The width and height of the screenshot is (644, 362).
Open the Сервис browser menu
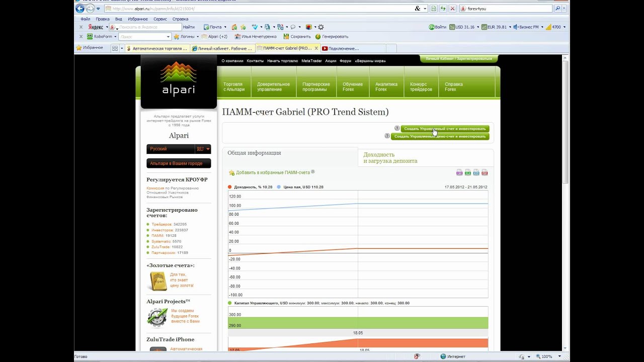(160, 19)
